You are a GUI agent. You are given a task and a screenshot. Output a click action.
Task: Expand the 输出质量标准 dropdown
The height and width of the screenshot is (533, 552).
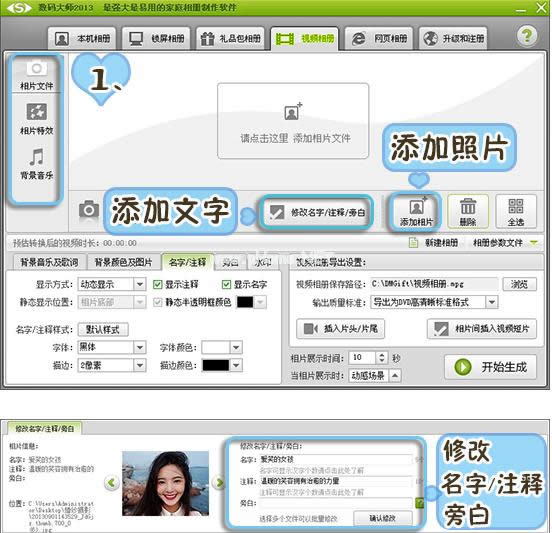pyautogui.click(x=492, y=302)
